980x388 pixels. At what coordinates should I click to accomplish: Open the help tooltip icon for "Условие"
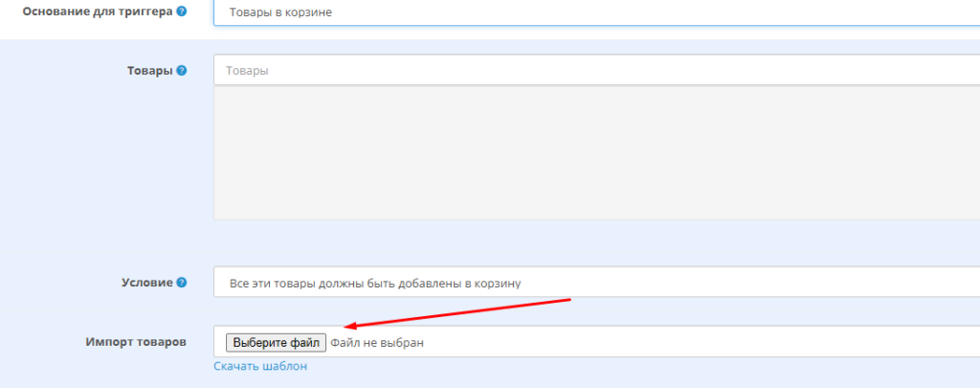182,283
